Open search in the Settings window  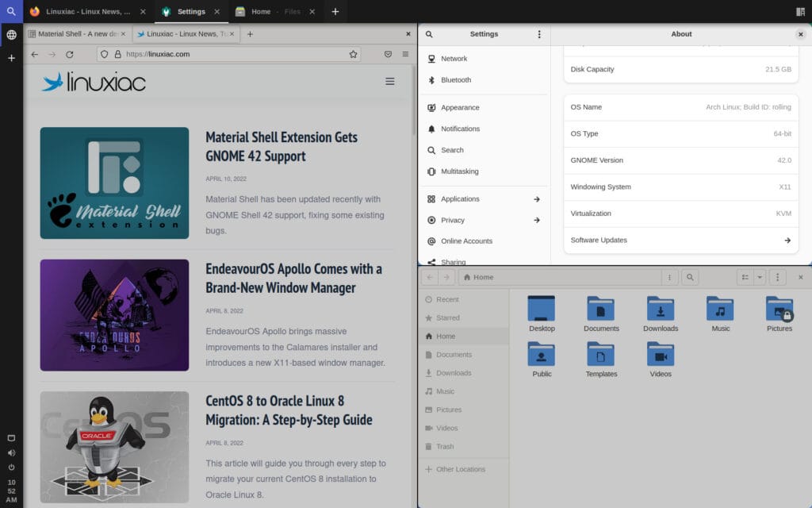click(x=428, y=34)
